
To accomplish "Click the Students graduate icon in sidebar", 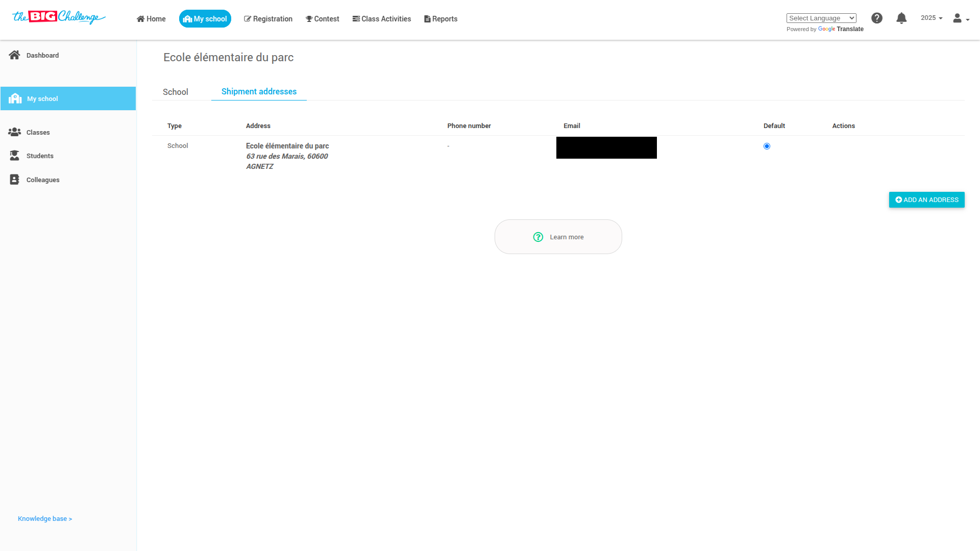I will [14, 156].
